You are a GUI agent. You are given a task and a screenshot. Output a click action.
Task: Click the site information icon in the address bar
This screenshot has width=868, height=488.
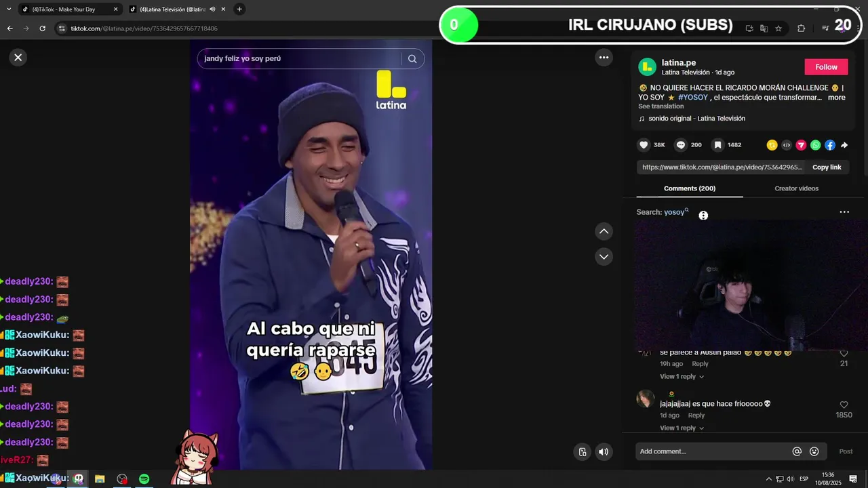(x=62, y=28)
